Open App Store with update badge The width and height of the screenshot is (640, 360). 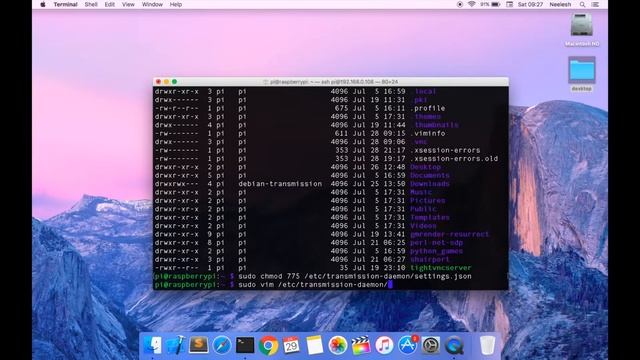pos(407,345)
